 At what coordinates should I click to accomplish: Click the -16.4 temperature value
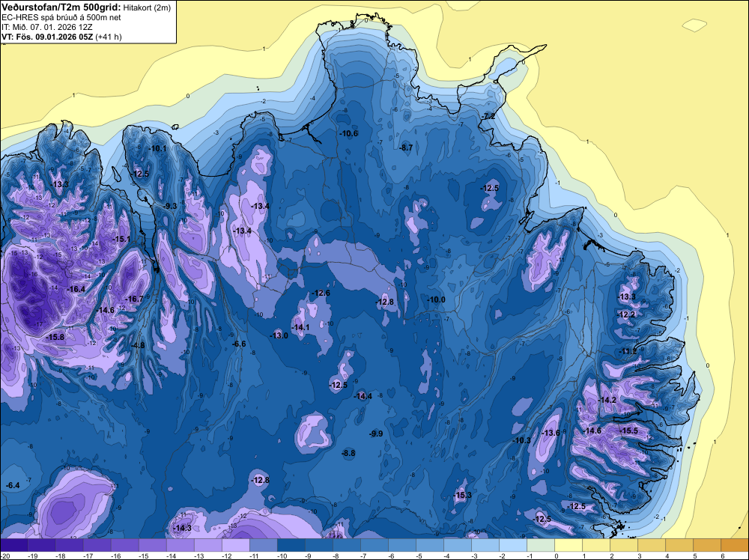(x=76, y=289)
